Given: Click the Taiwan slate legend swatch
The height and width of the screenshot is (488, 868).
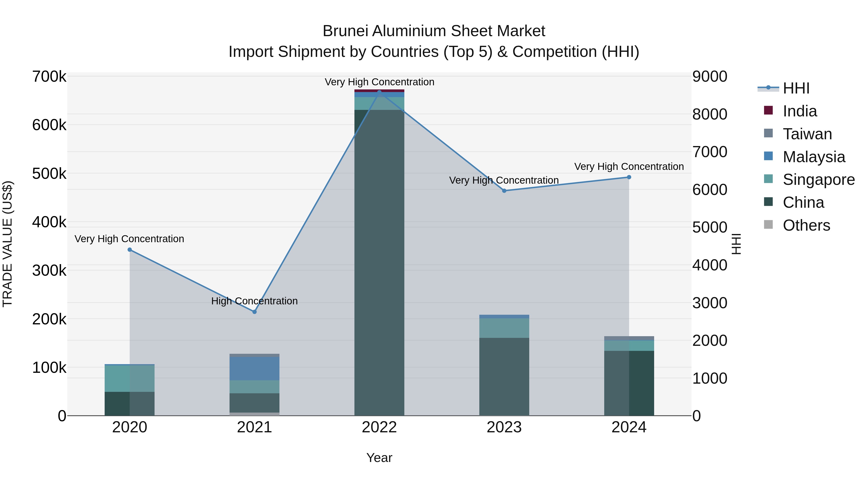Looking at the screenshot, I should pyautogui.click(x=768, y=133).
